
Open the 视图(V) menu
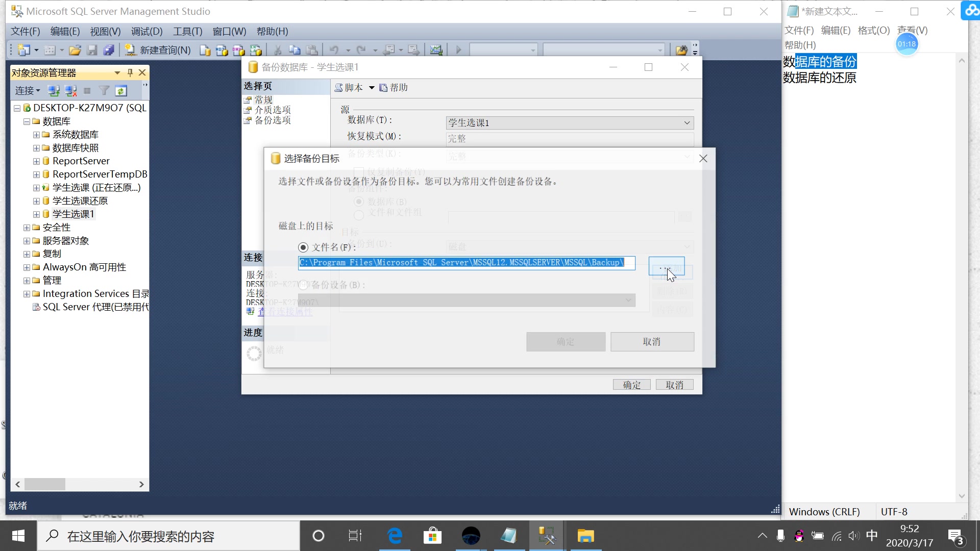105,31
